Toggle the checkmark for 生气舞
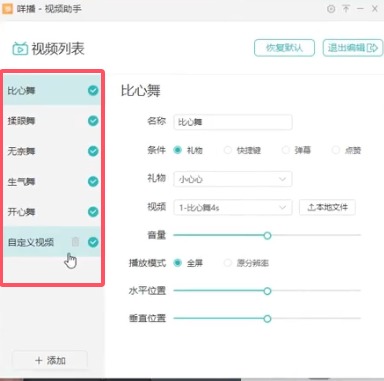The width and height of the screenshot is (384, 381). (x=93, y=181)
